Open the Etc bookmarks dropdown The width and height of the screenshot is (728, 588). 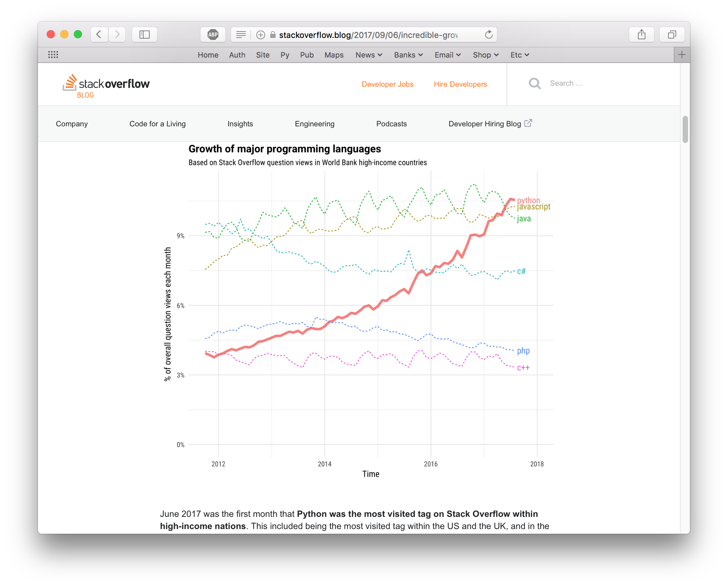pyautogui.click(x=519, y=55)
